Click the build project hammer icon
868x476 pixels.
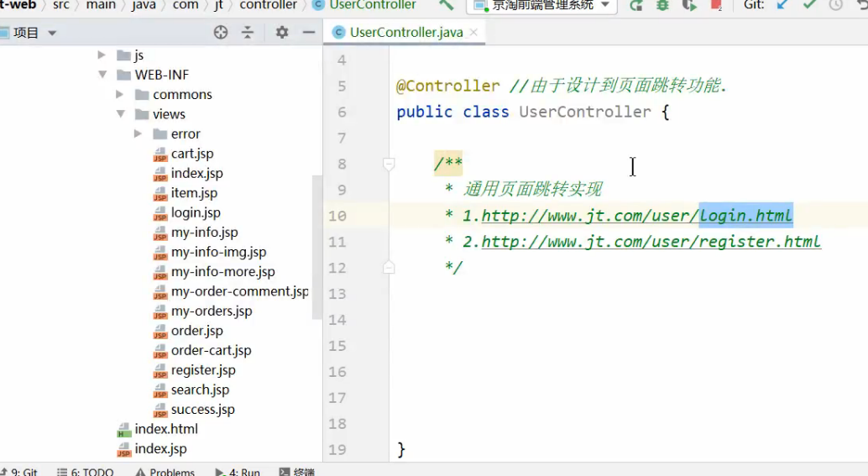pos(447,6)
